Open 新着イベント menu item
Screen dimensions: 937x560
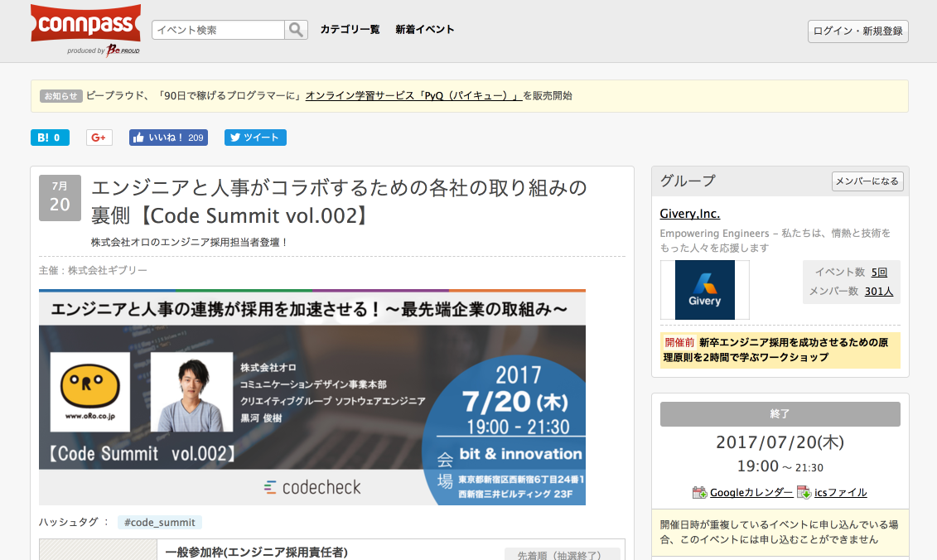coord(425,29)
